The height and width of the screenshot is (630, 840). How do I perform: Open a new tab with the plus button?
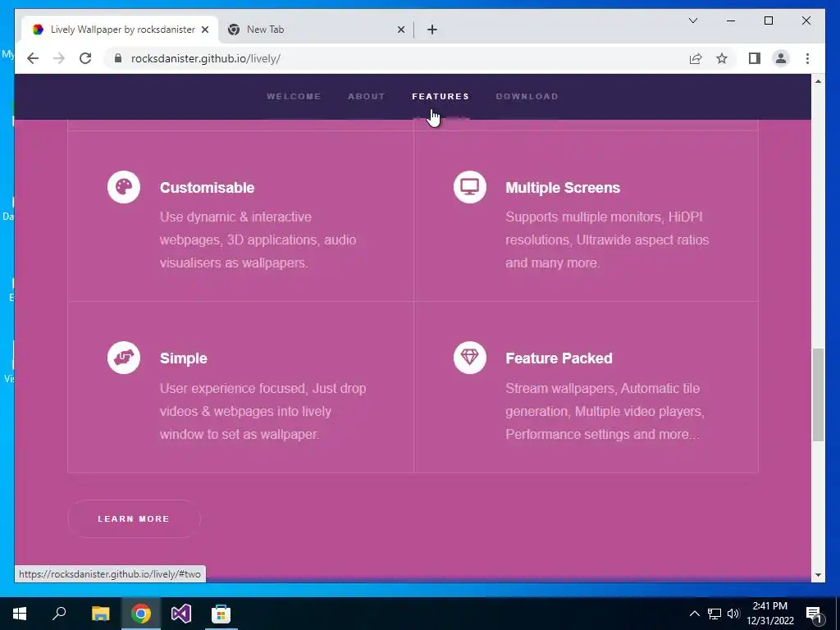(432, 30)
